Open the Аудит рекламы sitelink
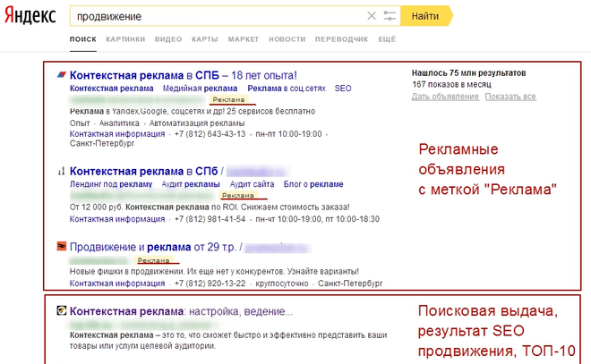This screenshot has width=591, height=364. 191,184
